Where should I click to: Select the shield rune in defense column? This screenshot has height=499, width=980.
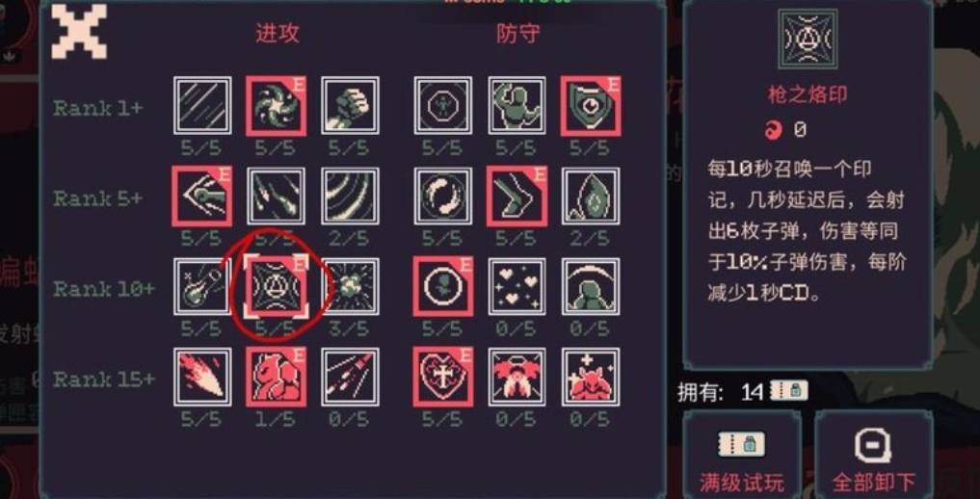590,106
